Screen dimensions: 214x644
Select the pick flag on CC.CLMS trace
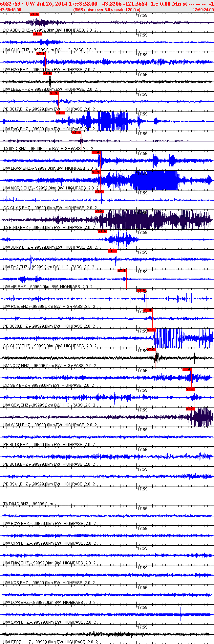tap(99, 192)
